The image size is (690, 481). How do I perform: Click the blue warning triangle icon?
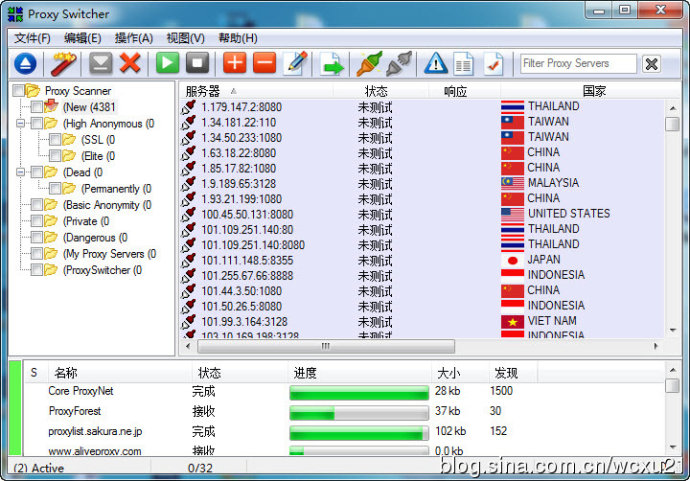[436, 63]
